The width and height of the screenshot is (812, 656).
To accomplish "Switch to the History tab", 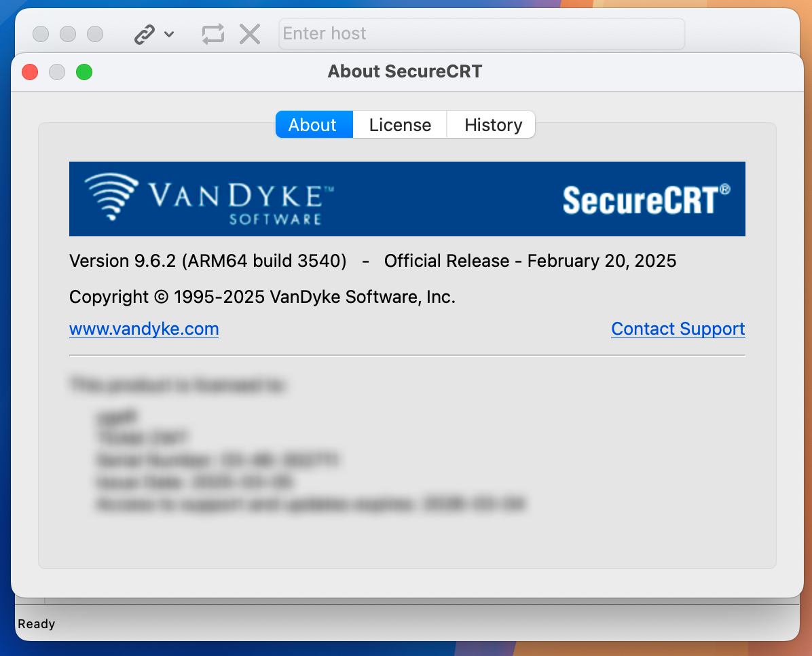I will [x=492, y=124].
